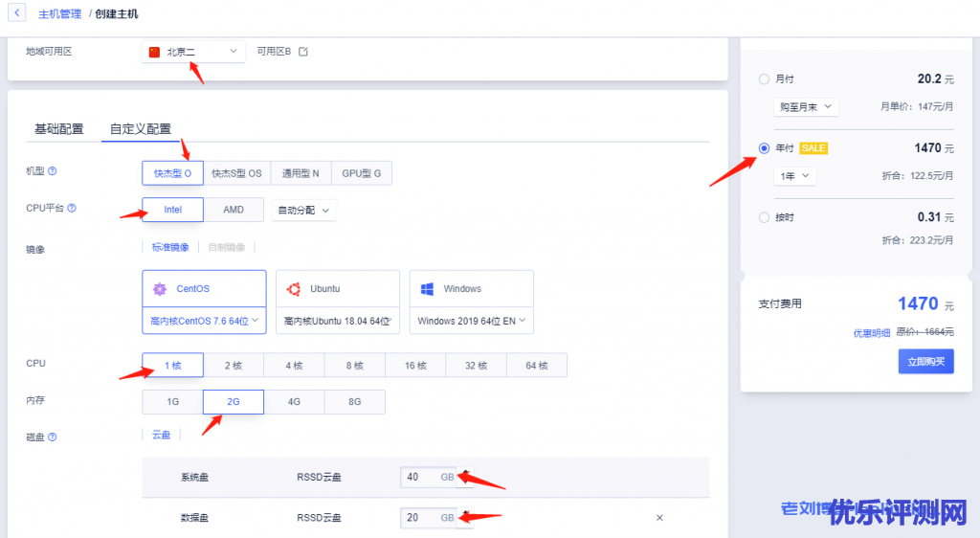Click the 立即购买 button

click(x=925, y=361)
